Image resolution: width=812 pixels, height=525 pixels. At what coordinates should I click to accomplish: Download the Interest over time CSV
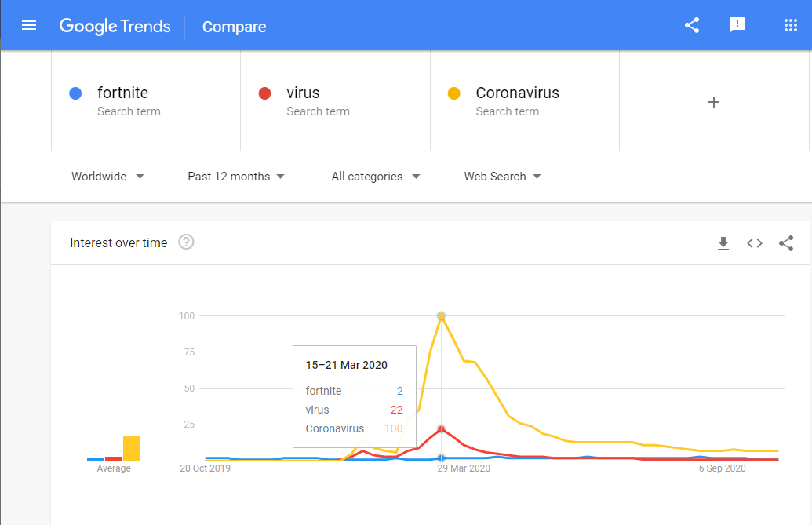(723, 243)
